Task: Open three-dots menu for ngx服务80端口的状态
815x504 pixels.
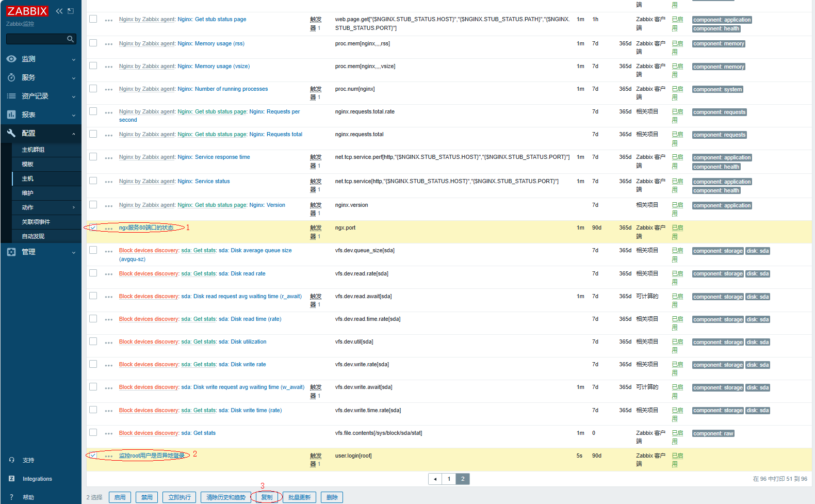Action: pyautogui.click(x=108, y=229)
